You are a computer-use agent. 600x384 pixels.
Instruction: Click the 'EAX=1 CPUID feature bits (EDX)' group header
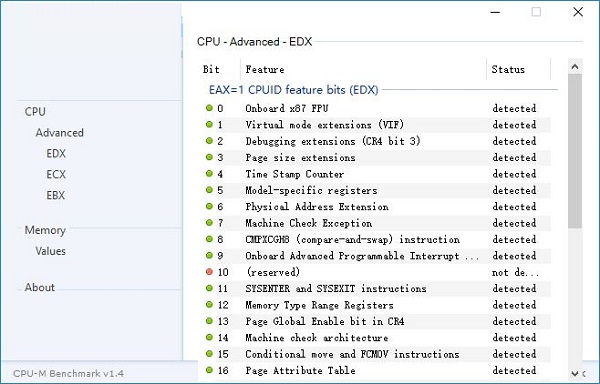coord(293,90)
